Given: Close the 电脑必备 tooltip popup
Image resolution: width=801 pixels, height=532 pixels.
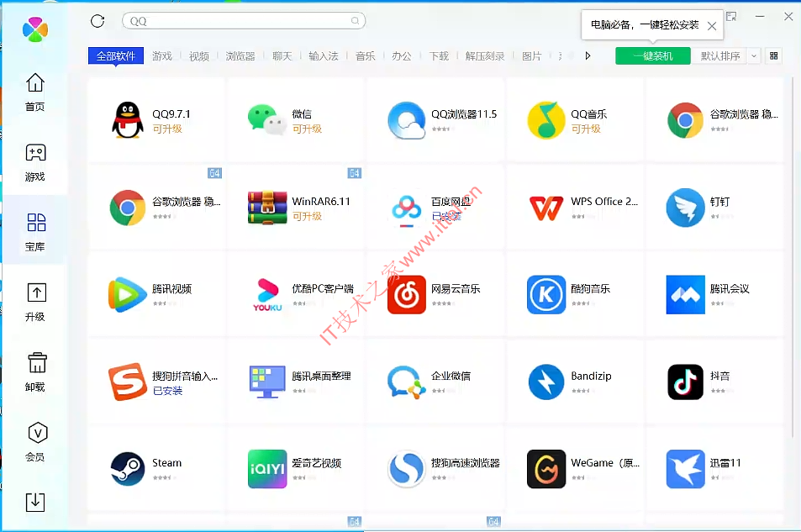Looking at the screenshot, I should 712,25.
